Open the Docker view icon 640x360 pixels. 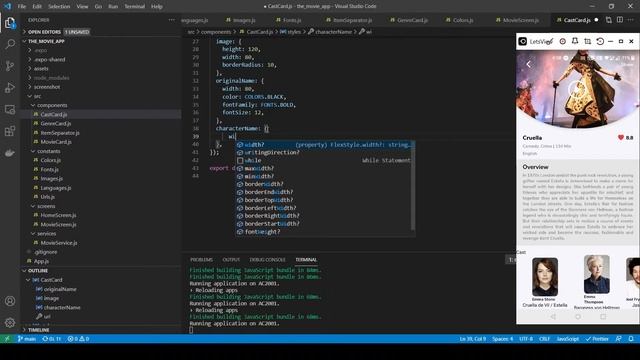click(x=10, y=153)
